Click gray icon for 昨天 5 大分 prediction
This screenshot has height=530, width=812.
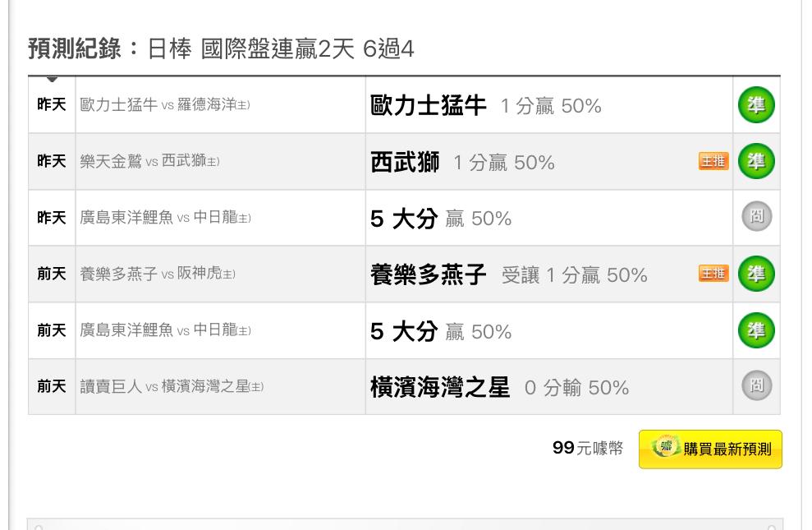(x=757, y=216)
